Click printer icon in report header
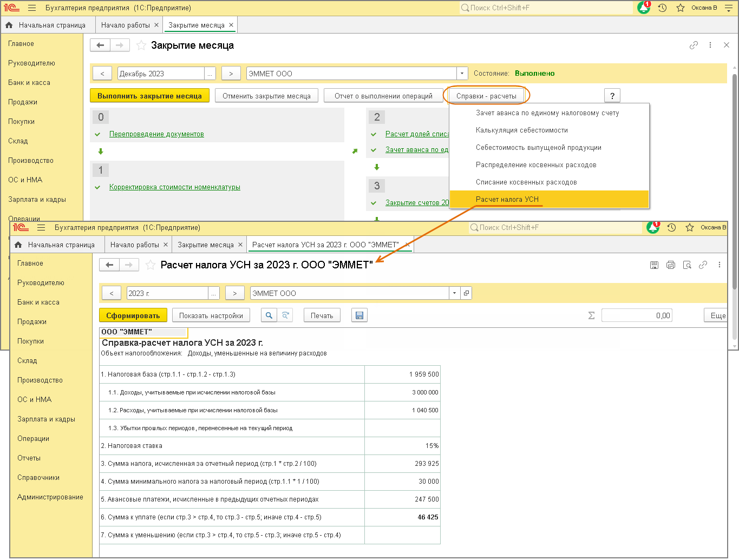The image size is (739, 560). 671,265
